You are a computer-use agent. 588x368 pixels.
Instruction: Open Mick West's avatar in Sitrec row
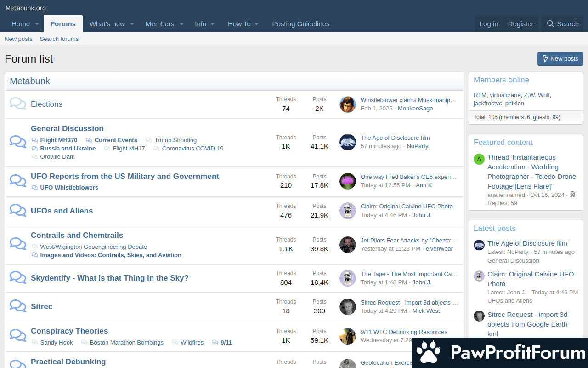pyautogui.click(x=348, y=307)
